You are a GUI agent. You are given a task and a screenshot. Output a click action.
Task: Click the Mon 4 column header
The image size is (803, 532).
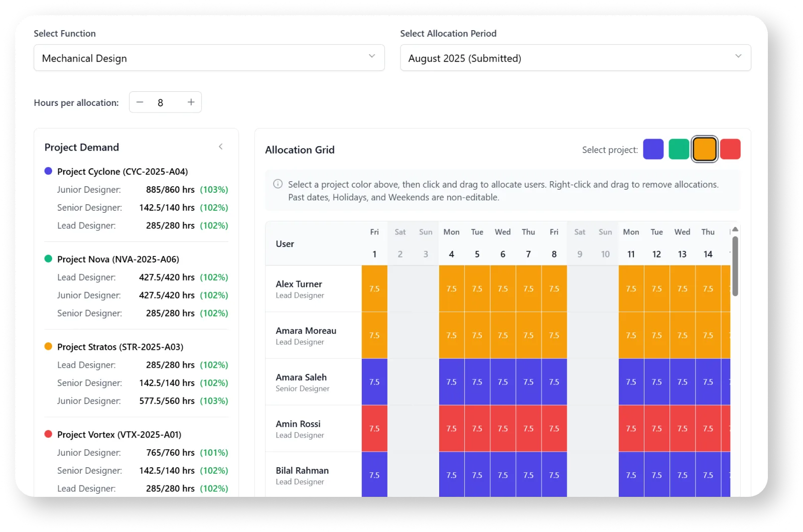451,243
